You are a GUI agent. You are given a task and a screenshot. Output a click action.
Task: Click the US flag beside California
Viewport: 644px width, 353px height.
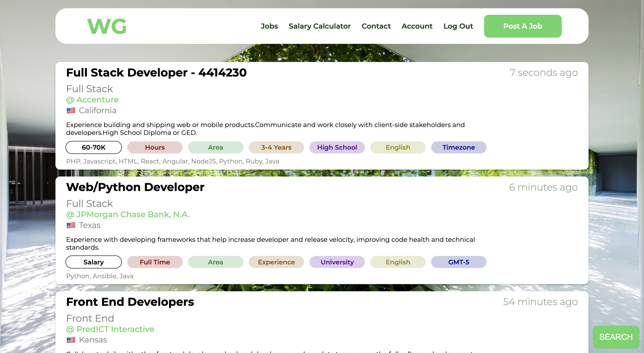point(71,110)
